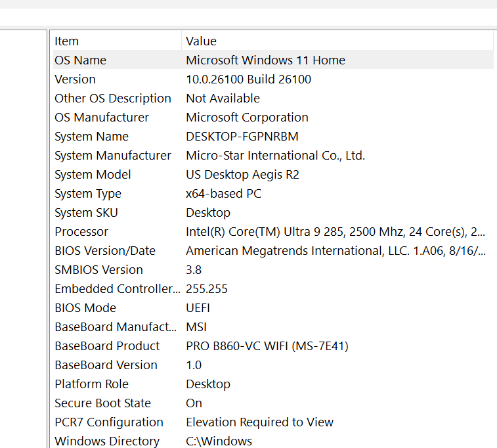This screenshot has height=448, width=497.
Task: Select the Processor row
Action: 81,232
